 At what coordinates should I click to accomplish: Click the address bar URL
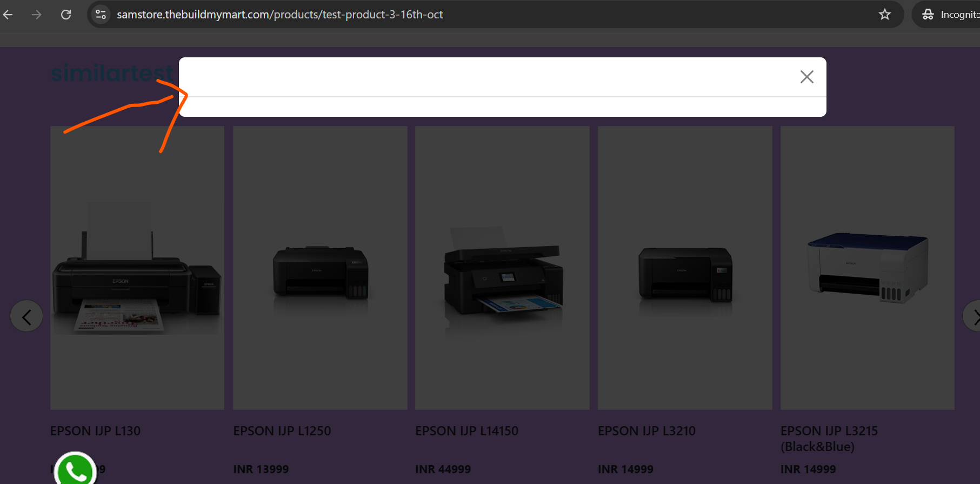tap(279, 15)
